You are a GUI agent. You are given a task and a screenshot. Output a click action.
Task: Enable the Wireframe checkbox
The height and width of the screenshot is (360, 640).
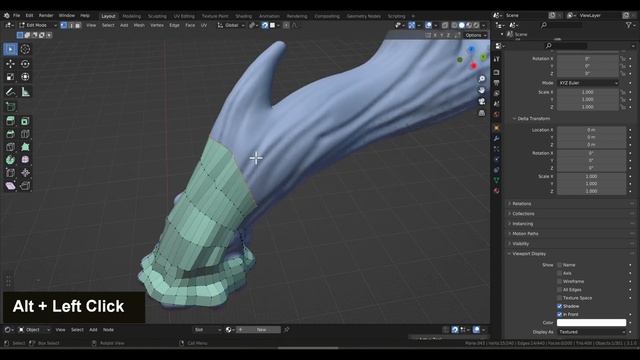pos(560,281)
